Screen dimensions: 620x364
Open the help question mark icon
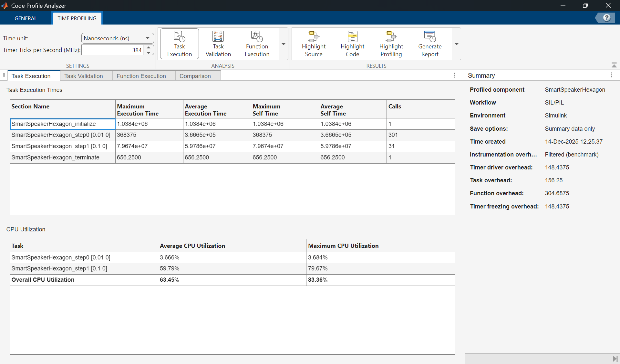point(606,18)
